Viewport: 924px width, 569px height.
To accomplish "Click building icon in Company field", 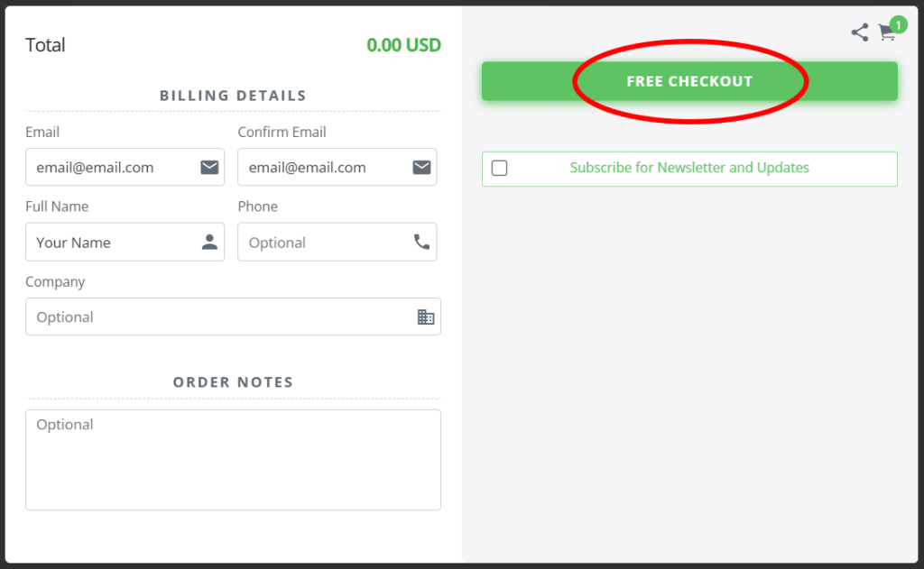I will click(426, 317).
